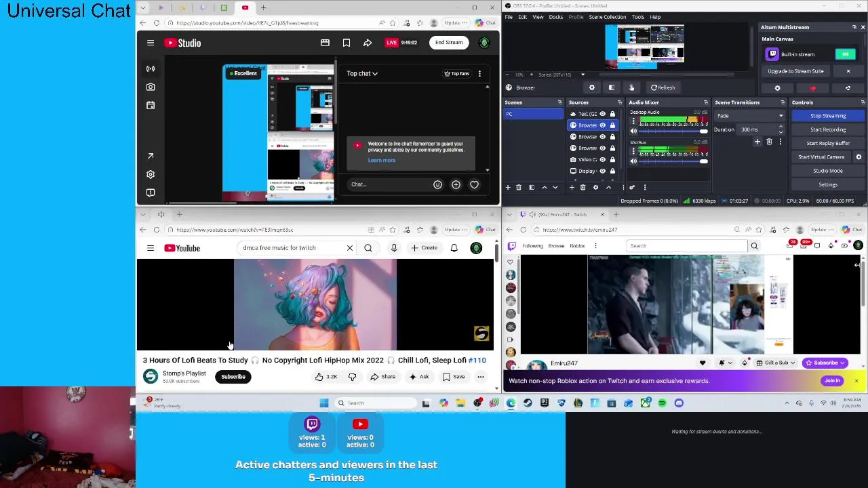Click YouTube voice search microphone icon
This screenshot has height=488, width=868.
394,248
